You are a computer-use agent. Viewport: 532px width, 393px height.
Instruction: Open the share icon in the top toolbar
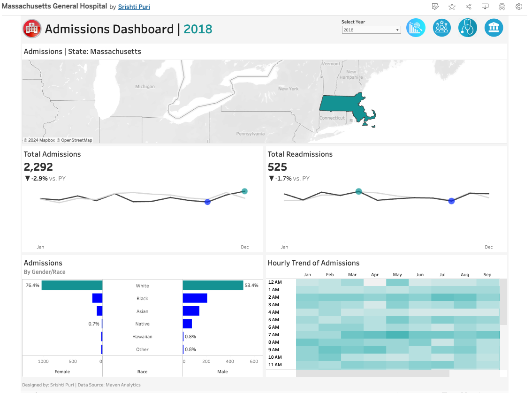pyautogui.click(x=469, y=7)
